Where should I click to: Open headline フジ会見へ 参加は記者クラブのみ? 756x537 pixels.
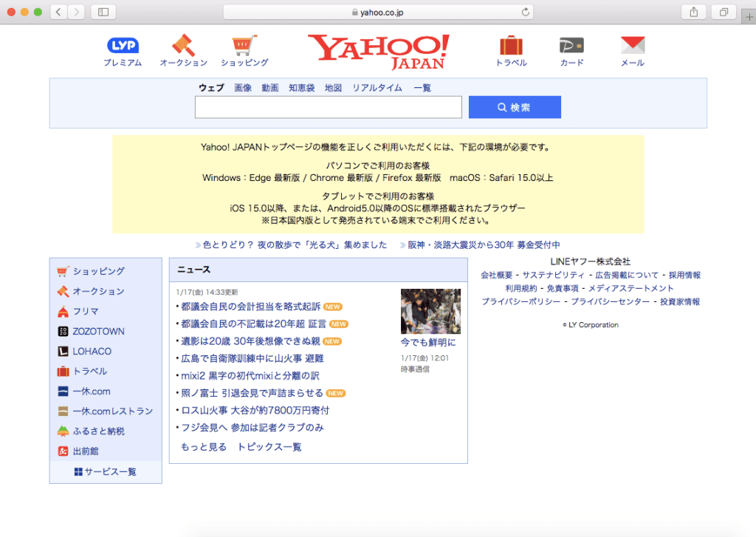click(252, 428)
